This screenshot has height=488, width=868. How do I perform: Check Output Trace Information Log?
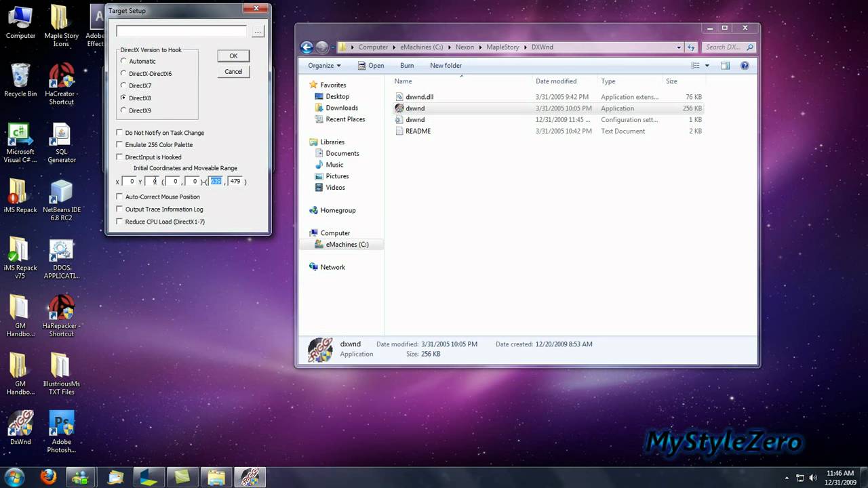pyautogui.click(x=120, y=209)
